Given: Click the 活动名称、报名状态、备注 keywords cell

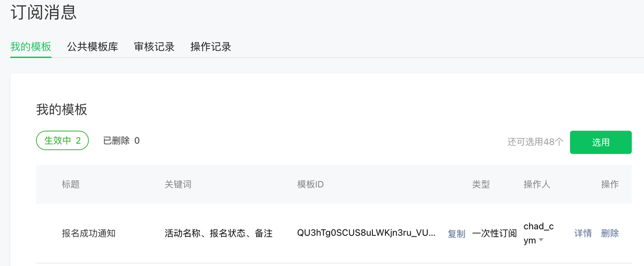Looking at the screenshot, I should point(218,233).
